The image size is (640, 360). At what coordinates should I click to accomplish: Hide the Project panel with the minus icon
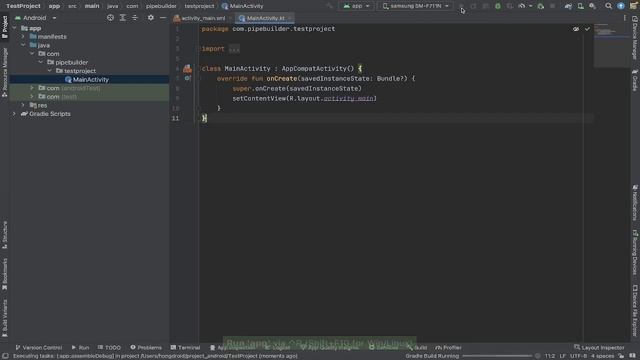click(x=163, y=18)
